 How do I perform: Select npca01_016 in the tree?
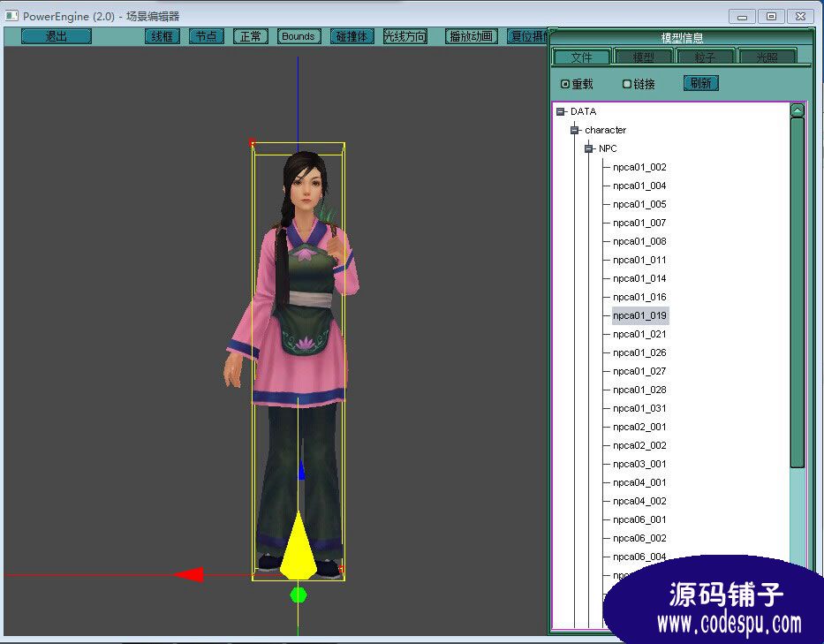[639, 297]
